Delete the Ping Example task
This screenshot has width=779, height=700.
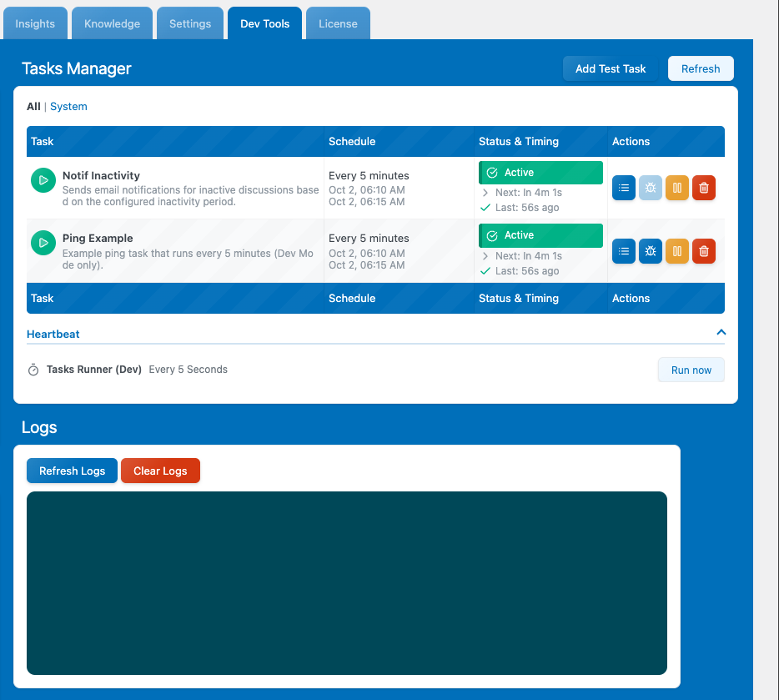(x=704, y=250)
